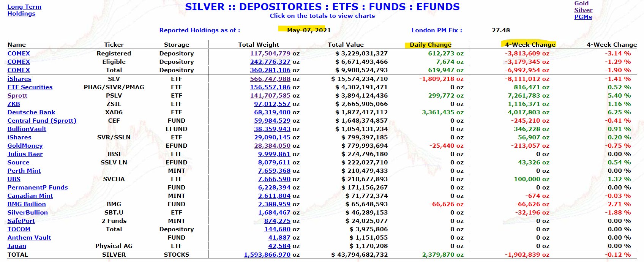
Task: Open the Deutsche Bank link
Action: (31, 112)
